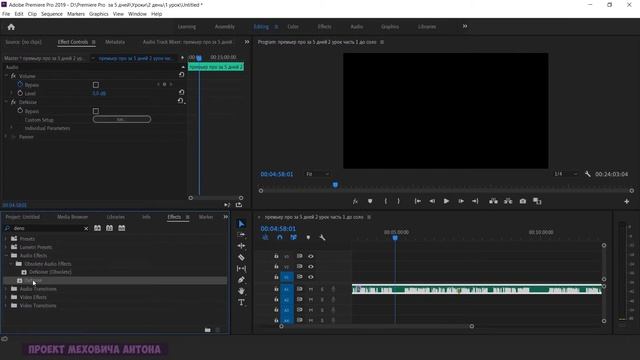The image size is (640, 360).
Task: Click Custom Setup Edit button
Action: coord(122,120)
